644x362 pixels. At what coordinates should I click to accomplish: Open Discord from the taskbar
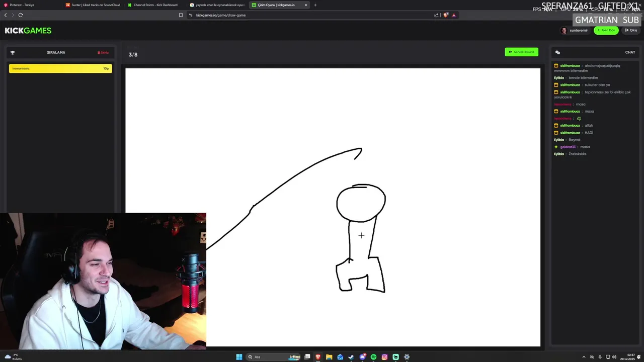(362, 357)
